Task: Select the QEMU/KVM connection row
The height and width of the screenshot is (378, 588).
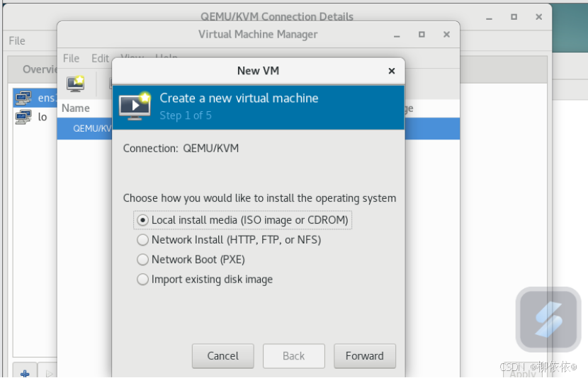Action: (x=89, y=128)
